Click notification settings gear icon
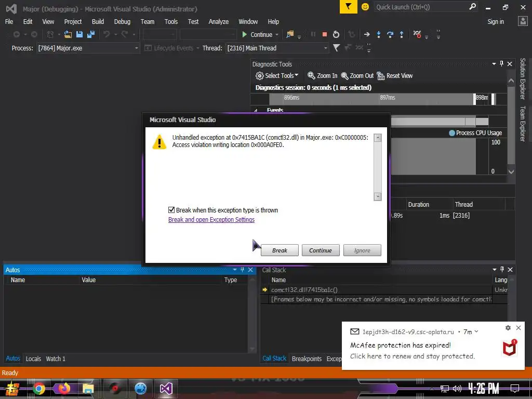 tap(508, 328)
